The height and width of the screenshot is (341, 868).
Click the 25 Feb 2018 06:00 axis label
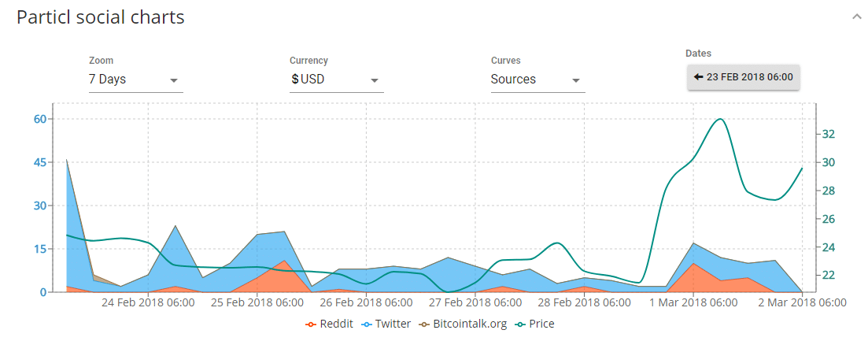257,302
